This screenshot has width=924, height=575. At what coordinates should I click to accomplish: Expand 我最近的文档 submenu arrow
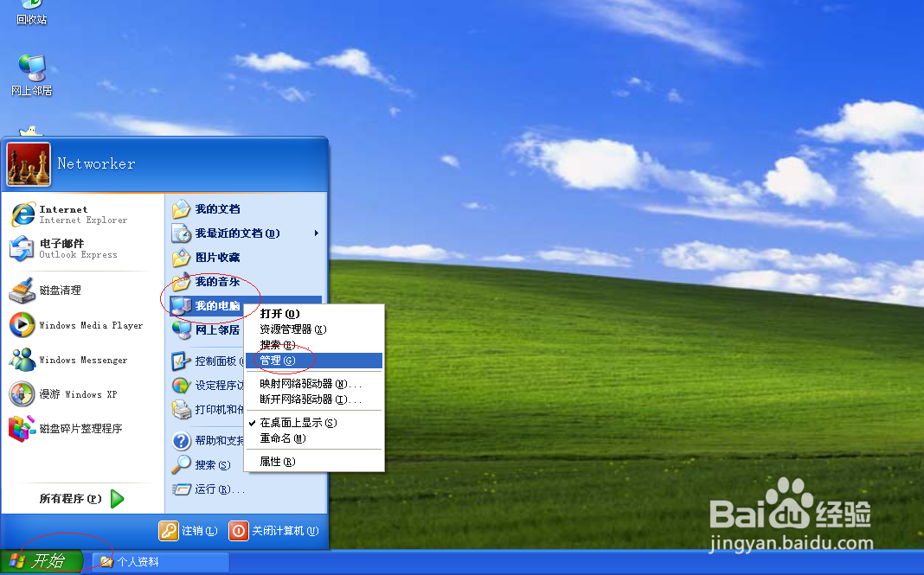[317, 233]
